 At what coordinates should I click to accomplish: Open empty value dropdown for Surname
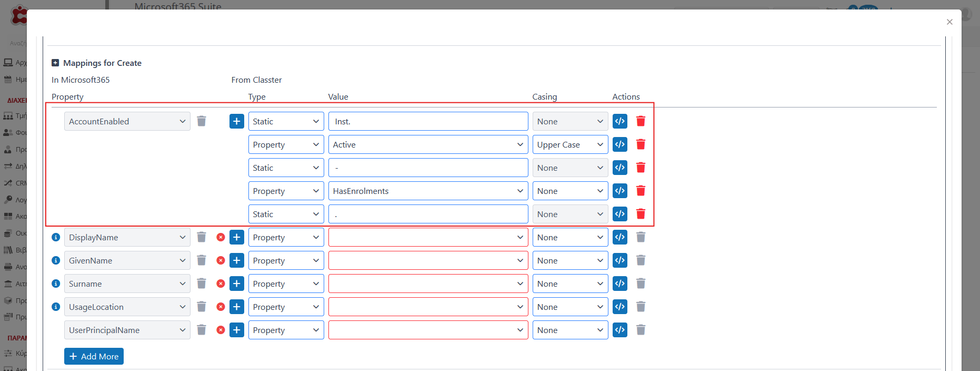pos(428,284)
